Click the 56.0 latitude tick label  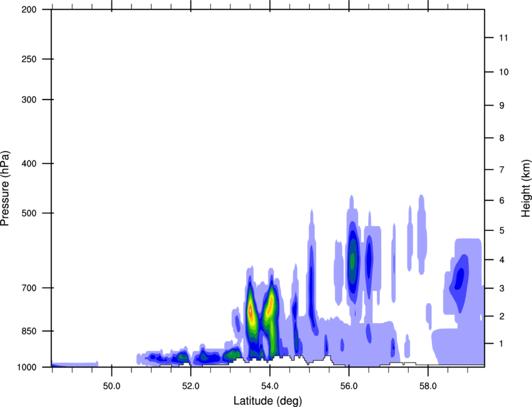(349, 386)
